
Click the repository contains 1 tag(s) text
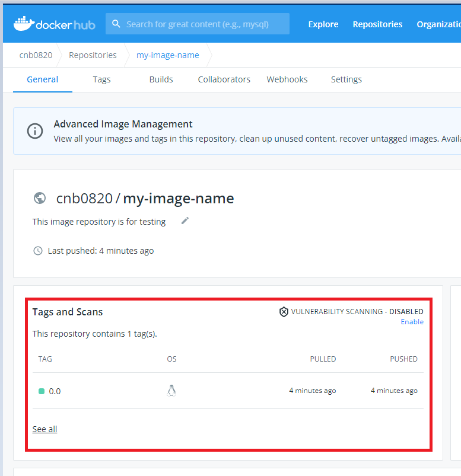[x=94, y=334]
